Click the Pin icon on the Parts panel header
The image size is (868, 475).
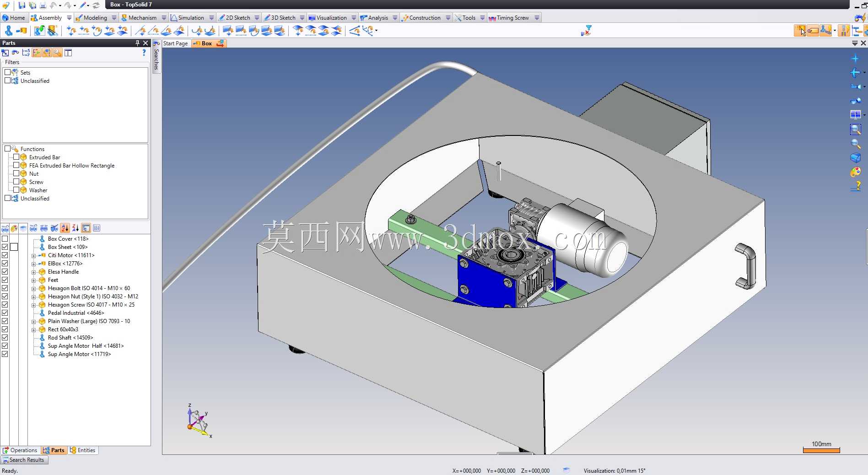click(137, 43)
